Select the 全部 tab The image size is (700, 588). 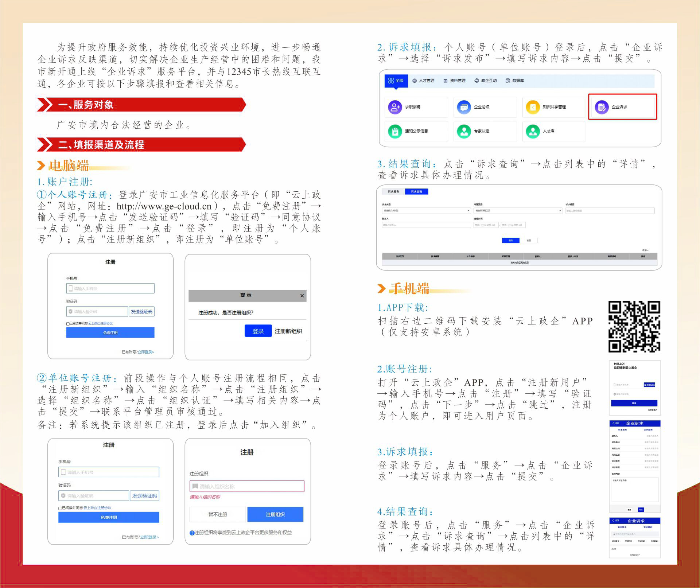click(396, 81)
